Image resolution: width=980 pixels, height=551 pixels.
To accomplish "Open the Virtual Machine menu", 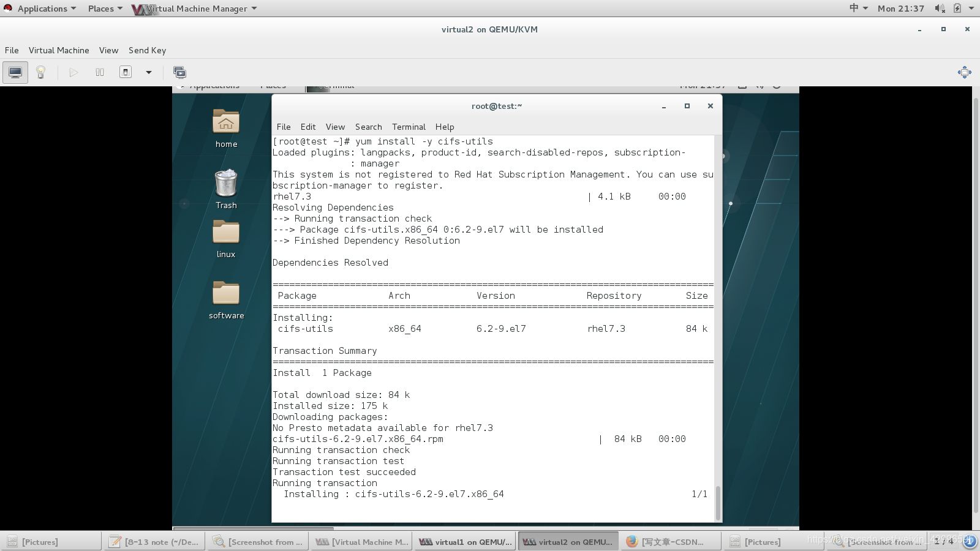I will tap(59, 50).
